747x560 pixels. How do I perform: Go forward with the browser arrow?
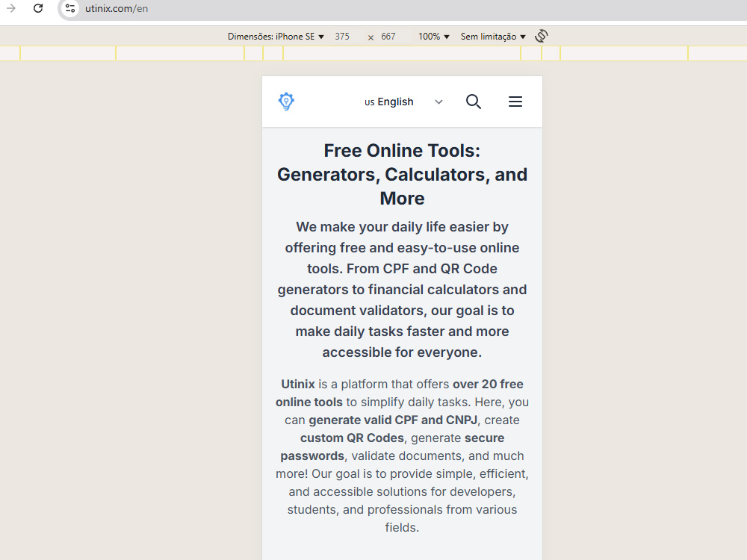pyautogui.click(x=11, y=8)
